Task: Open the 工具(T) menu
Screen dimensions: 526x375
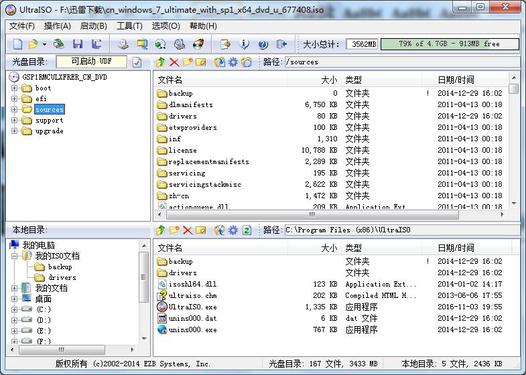Action: (129, 26)
